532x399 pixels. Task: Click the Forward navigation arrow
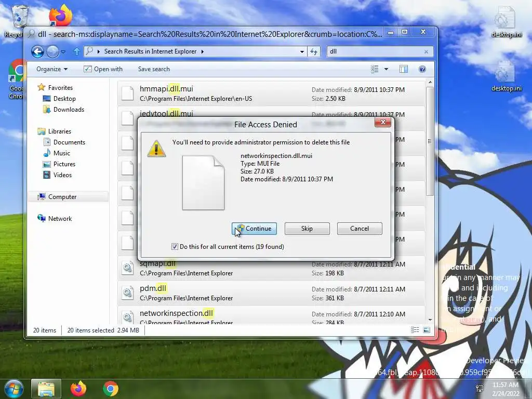coord(52,51)
